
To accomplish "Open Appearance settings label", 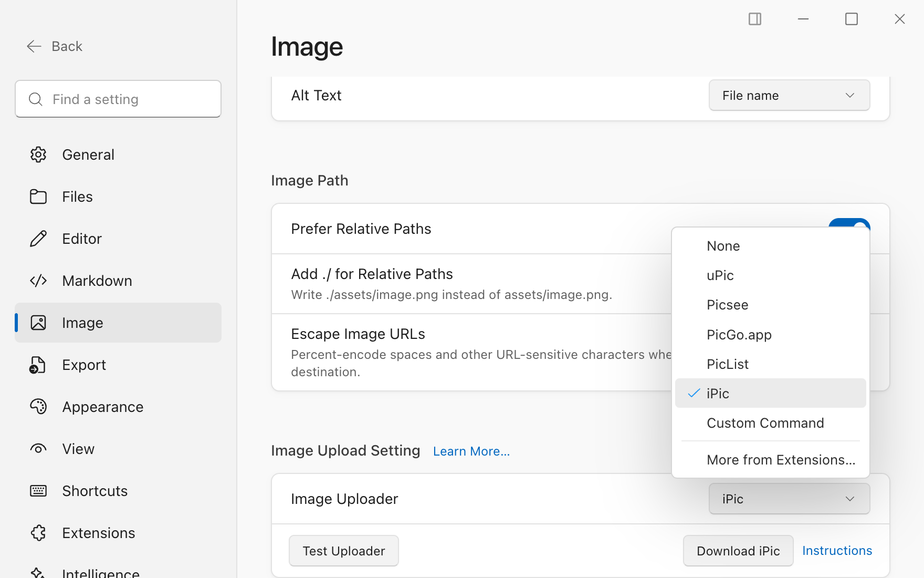I will click(103, 407).
